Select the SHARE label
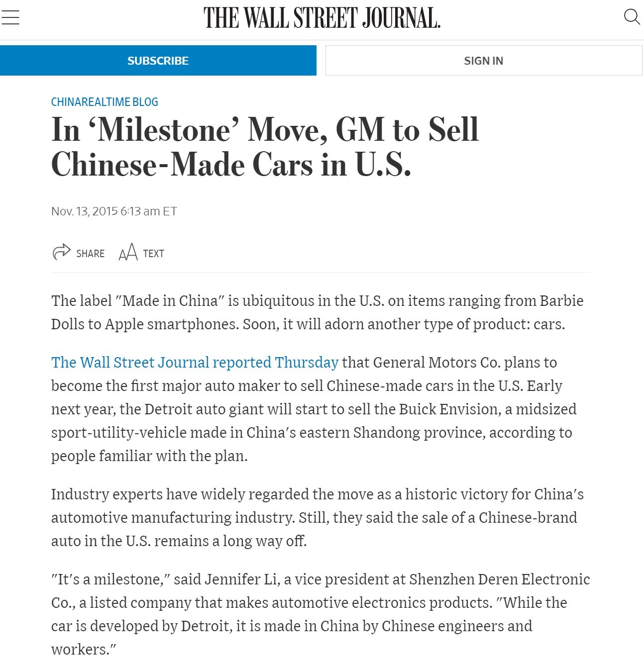The width and height of the screenshot is (644, 666). tap(90, 254)
